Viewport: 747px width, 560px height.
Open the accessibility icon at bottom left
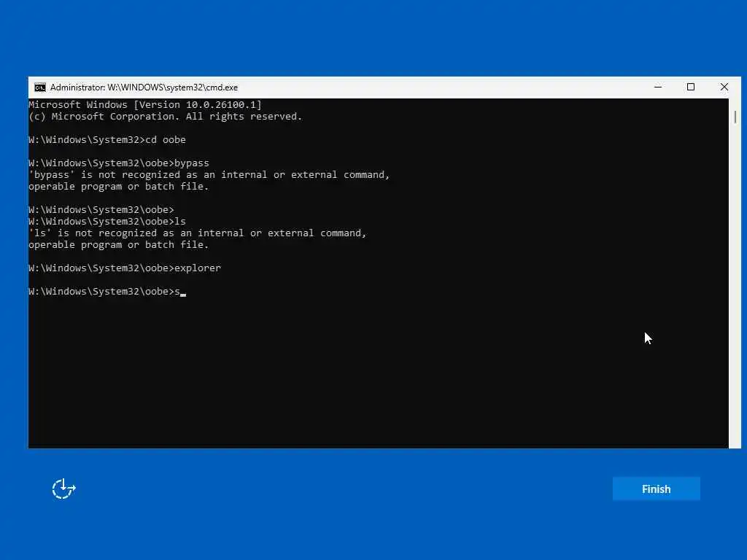pos(64,489)
